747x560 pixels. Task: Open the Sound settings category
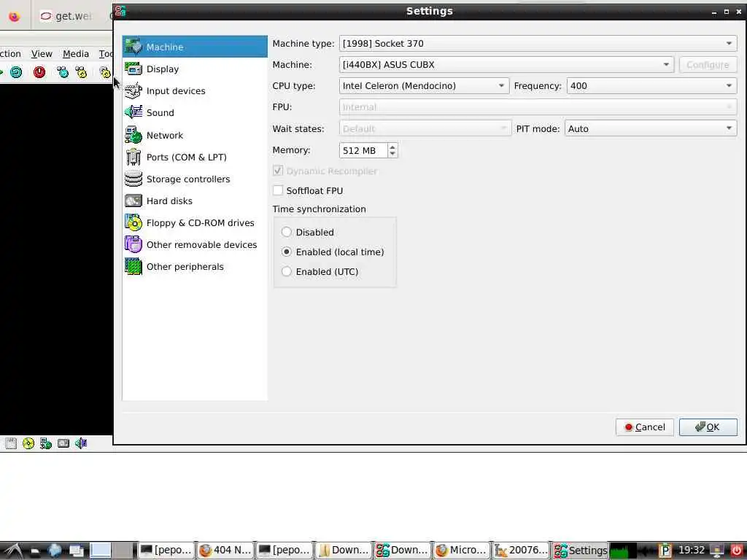tap(195, 113)
